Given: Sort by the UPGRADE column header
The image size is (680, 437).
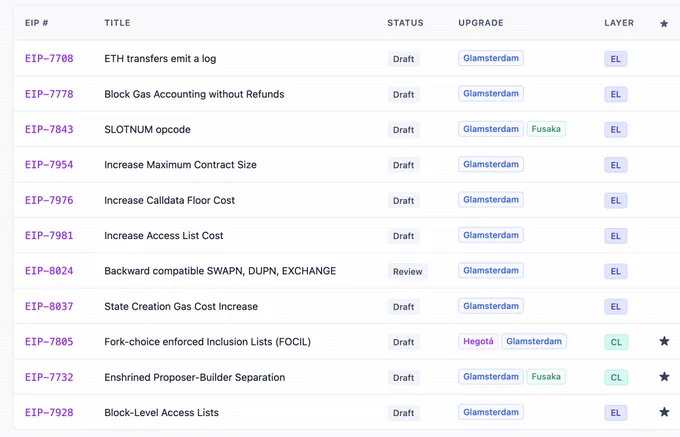Looking at the screenshot, I should (x=481, y=23).
